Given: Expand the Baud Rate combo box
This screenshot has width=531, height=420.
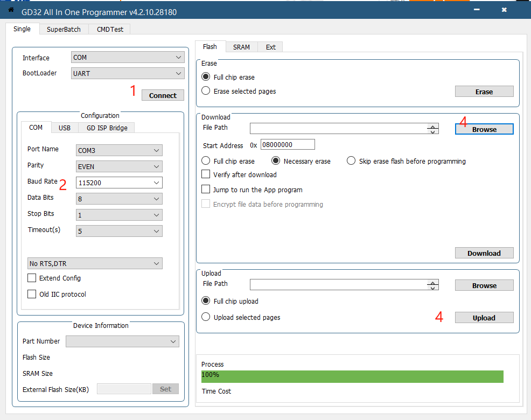Looking at the screenshot, I should click(x=119, y=183).
